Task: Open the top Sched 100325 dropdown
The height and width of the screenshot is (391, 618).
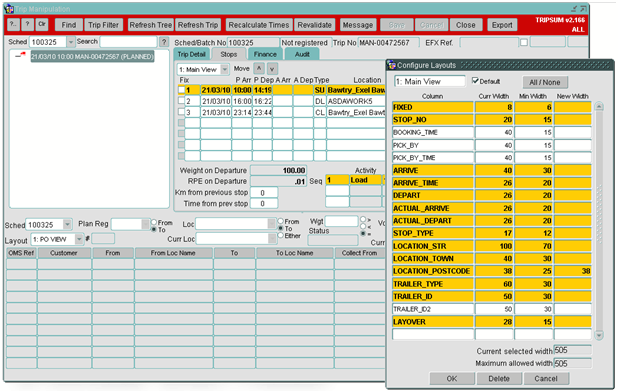Action: [x=71, y=42]
